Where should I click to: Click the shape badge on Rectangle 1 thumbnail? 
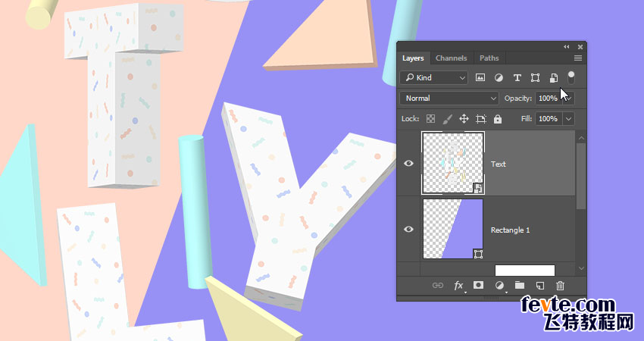(479, 254)
